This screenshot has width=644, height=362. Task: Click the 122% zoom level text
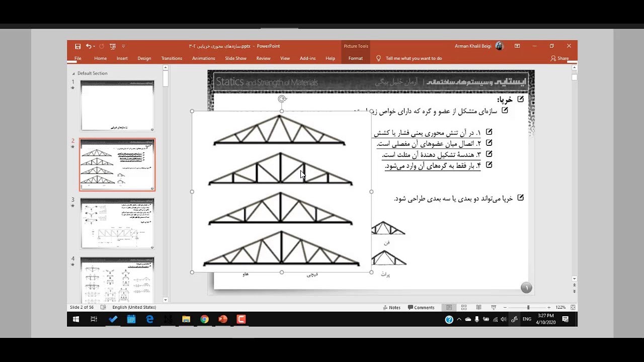(560, 307)
